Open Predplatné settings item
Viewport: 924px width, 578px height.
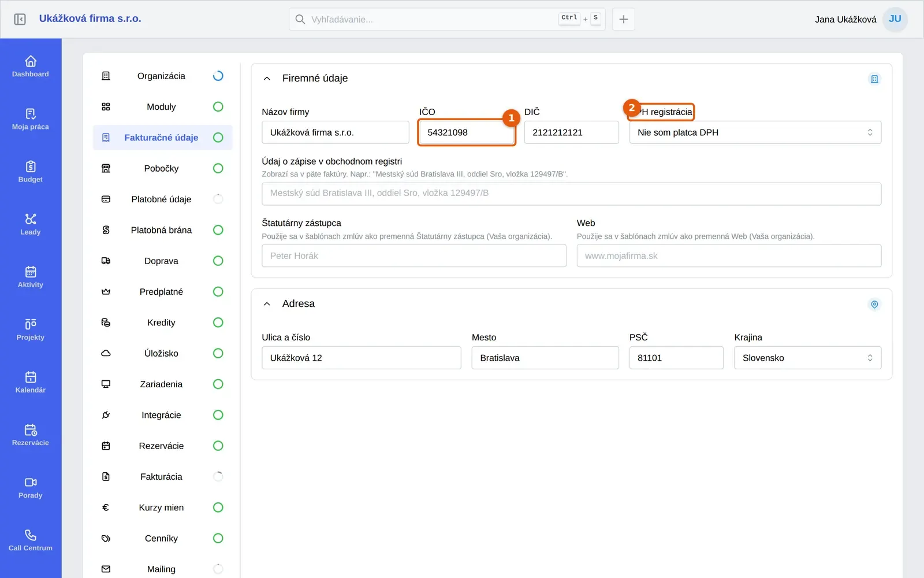[162, 291]
